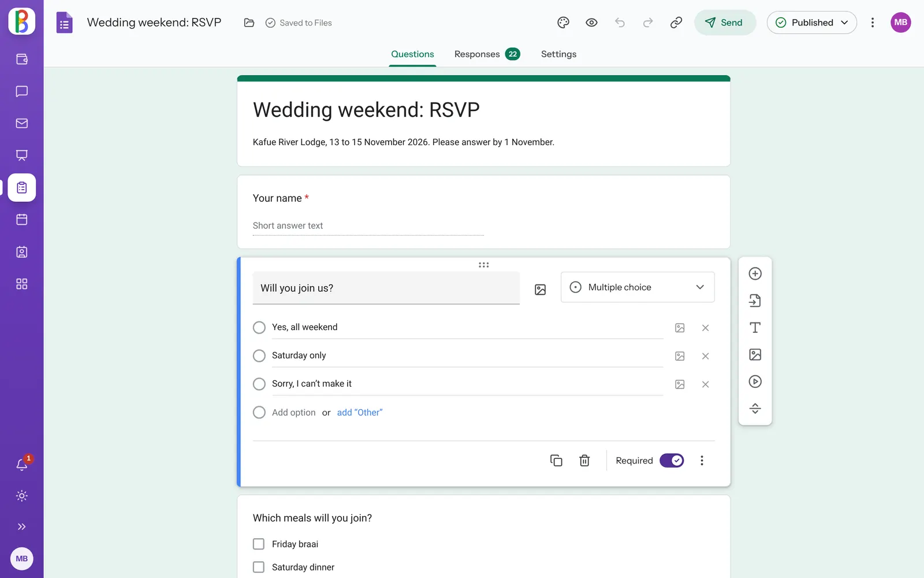Open the notifications bell
Screen dimensions: 924x578
pyautogui.click(x=22, y=464)
